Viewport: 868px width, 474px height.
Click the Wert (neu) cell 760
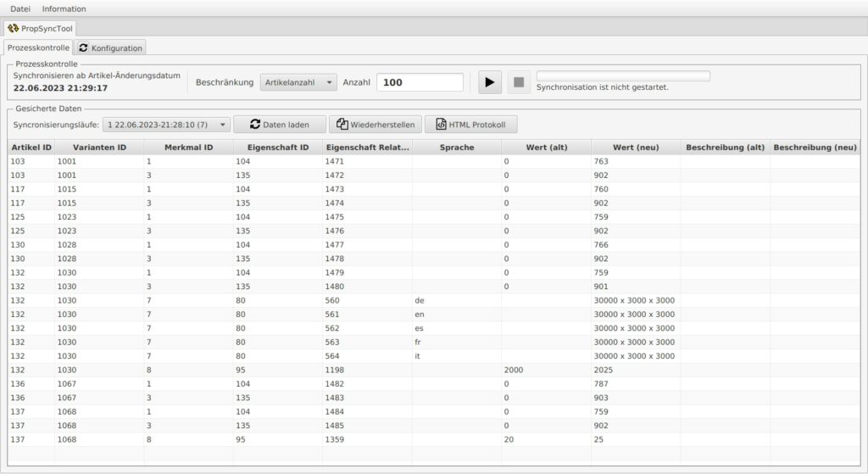coord(636,189)
